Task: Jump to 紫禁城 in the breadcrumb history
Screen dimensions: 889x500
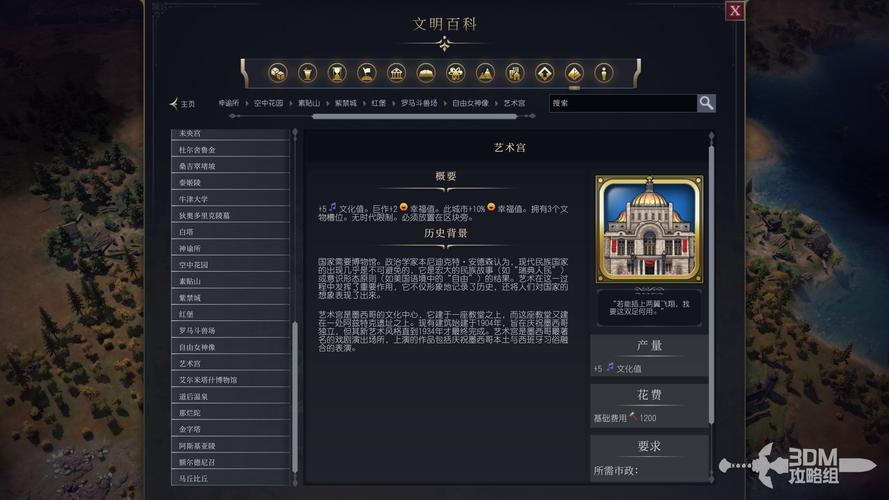Action: pos(345,103)
